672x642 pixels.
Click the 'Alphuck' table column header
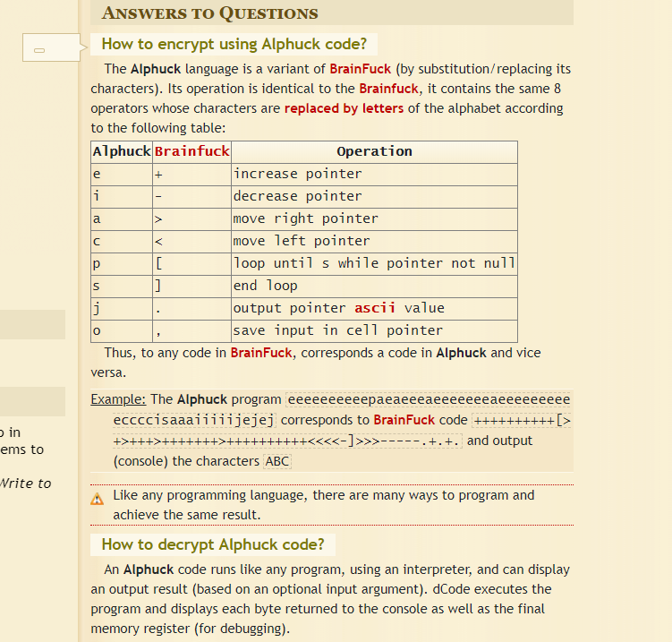(x=122, y=151)
